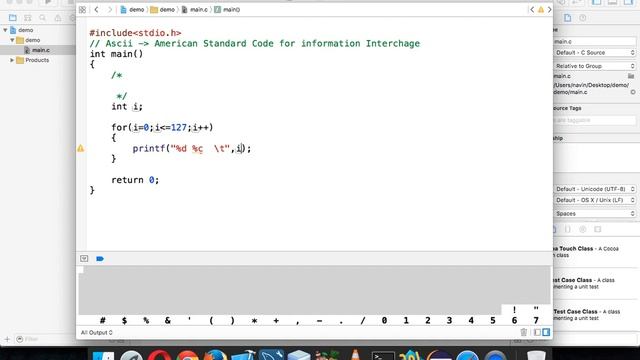Show the Project navigator
The image size is (640, 360).
[x=13, y=18]
